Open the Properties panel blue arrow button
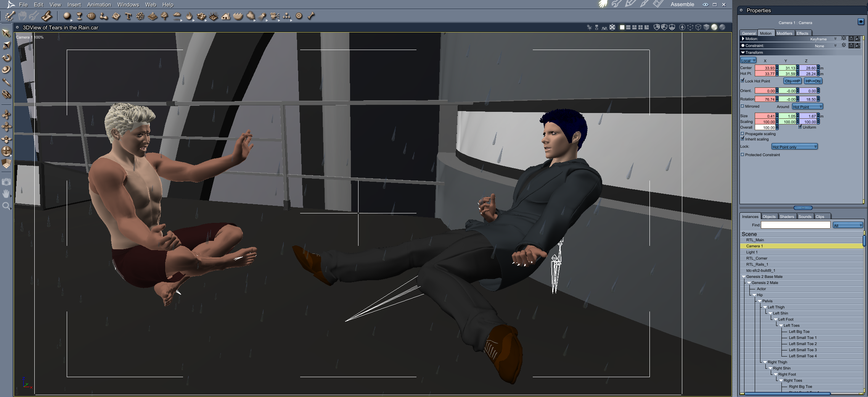The image size is (868, 397). [x=861, y=22]
